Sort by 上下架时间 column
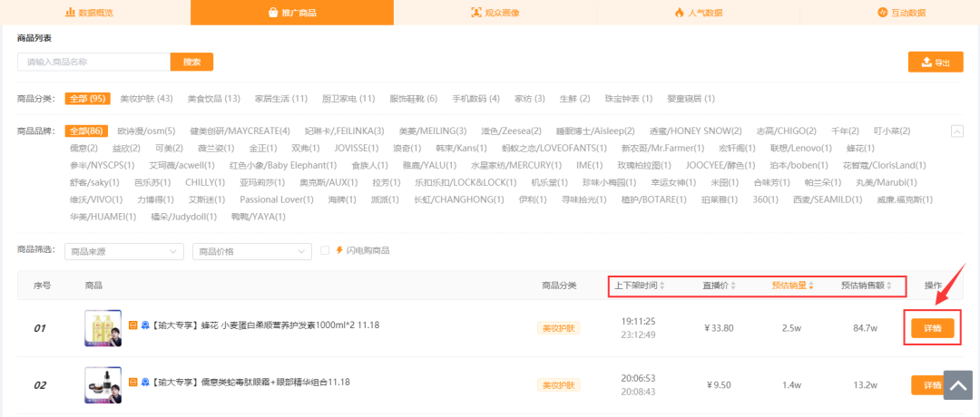The width and height of the screenshot is (980, 417). [640, 286]
